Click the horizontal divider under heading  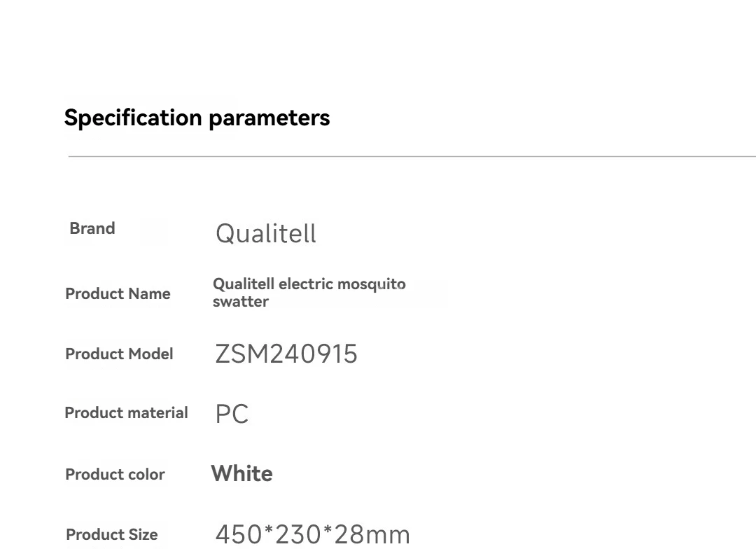point(412,156)
